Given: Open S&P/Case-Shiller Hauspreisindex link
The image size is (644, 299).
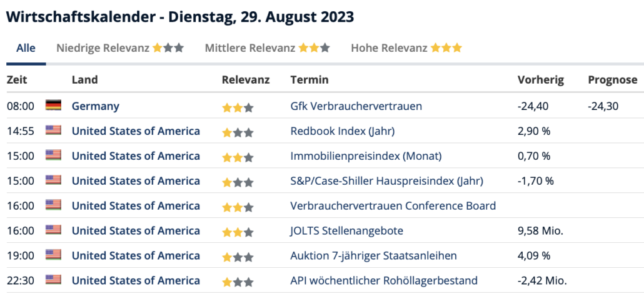Looking at the screenshot, I should point(387,181).
